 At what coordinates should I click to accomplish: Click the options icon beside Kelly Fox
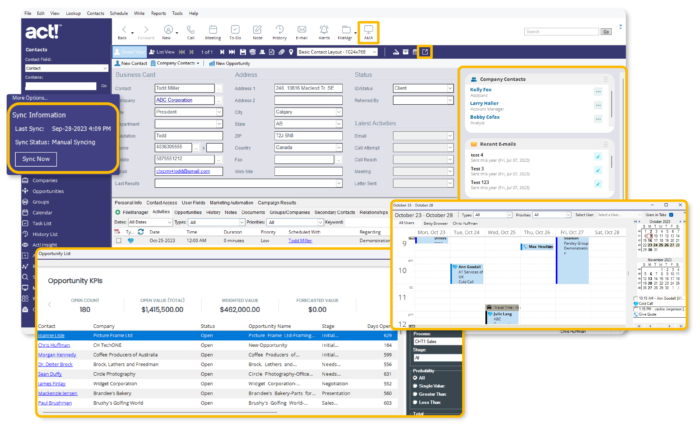[598, 92]
